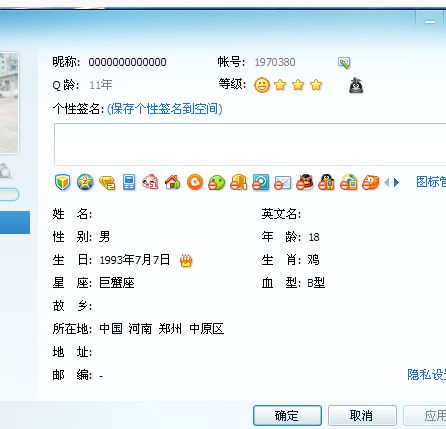
Task: Click the third star level icon
Action: click(x=316, y=85)
